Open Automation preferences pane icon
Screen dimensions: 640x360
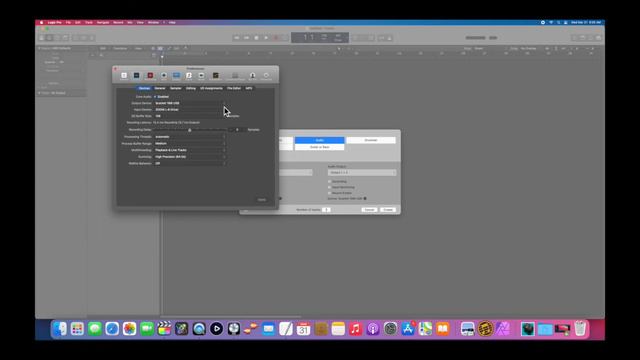tap(216, 76)
